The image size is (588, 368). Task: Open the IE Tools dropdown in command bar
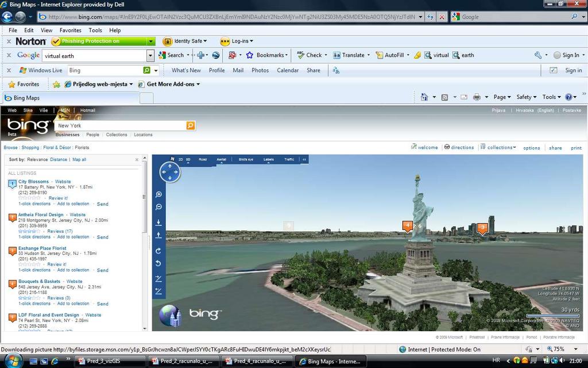(551, 97)
